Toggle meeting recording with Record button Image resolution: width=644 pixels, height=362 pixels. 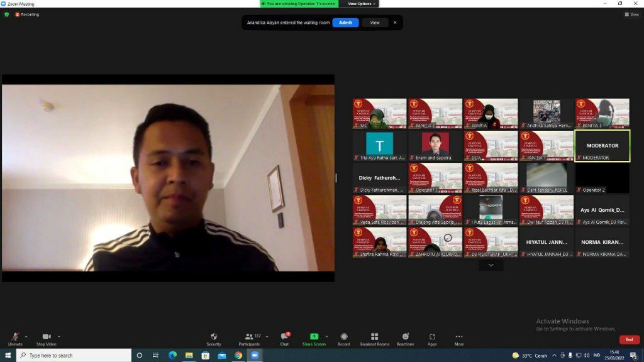344,339
